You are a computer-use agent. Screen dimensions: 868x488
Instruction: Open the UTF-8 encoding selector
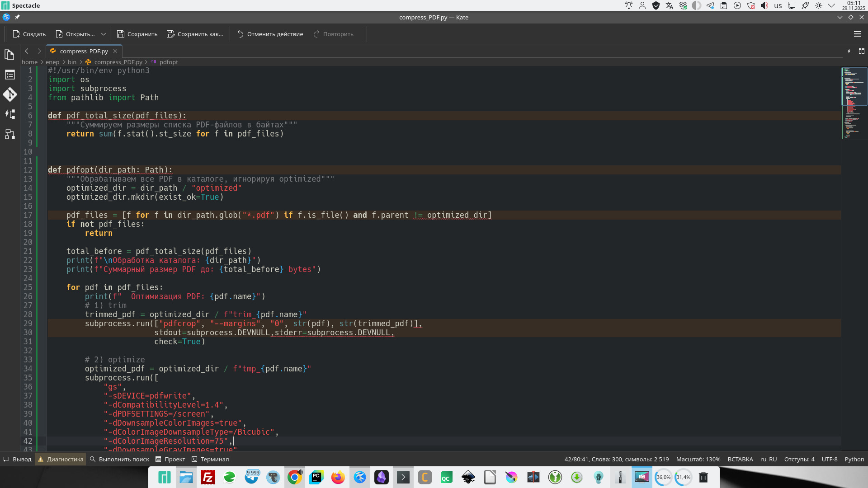tap(829, 459)
